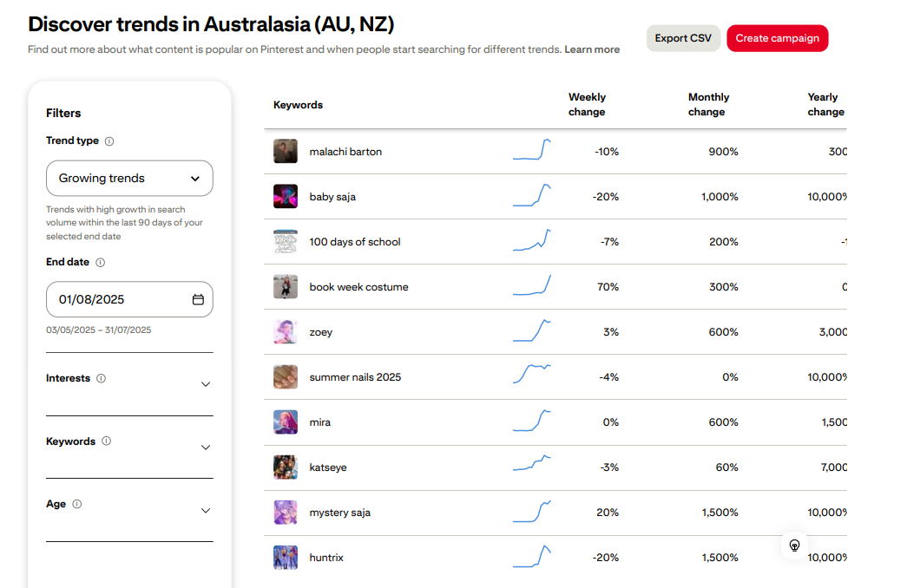Click the summer nails 2025 trend chart
The width and height of the screenshot is (907, 588).
pyautogui.click(x=532, y=374)
